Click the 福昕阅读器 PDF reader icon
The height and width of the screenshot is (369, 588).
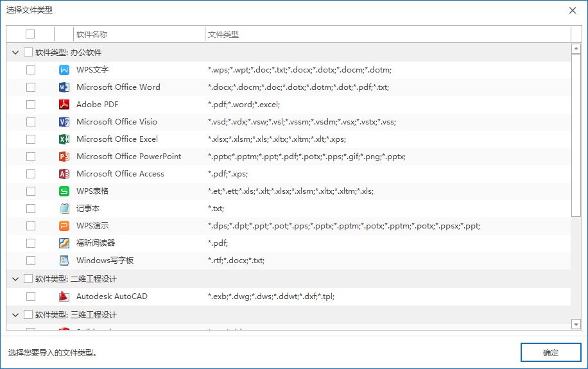[64, 243]
